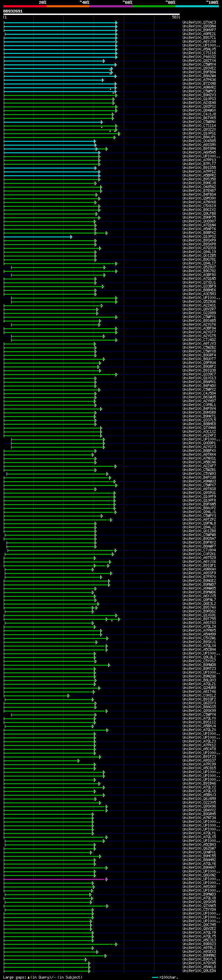Select hit label UniRef100_B6TVK5
Viewport: 222px width, 980px height.
[x=199, y=118]
